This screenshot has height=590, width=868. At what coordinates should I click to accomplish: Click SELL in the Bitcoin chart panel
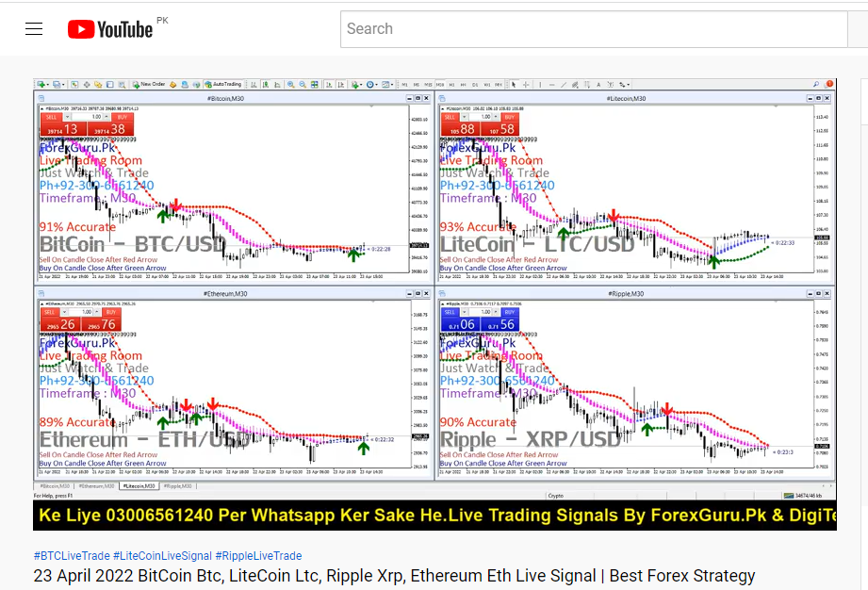(x=52, y=117)
